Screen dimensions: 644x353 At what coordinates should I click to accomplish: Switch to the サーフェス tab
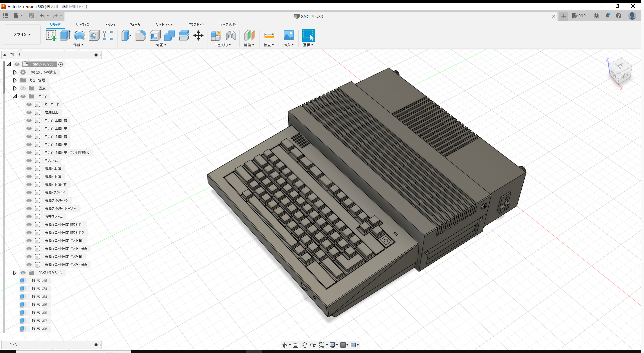[x=82, y=24]
